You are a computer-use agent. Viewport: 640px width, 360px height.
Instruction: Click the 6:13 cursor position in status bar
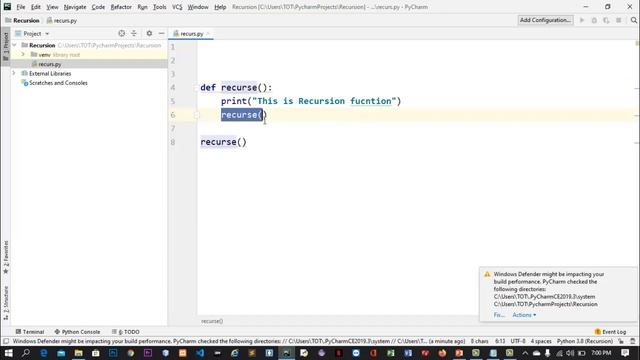[500, 341]
